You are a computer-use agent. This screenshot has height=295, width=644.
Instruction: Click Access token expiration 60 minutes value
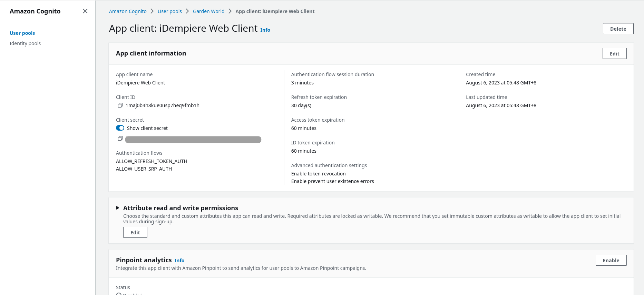click(x=304, y=128)
